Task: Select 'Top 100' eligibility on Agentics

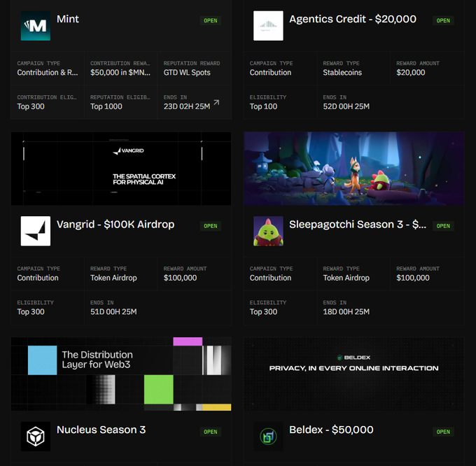Action: pos(263,106)
